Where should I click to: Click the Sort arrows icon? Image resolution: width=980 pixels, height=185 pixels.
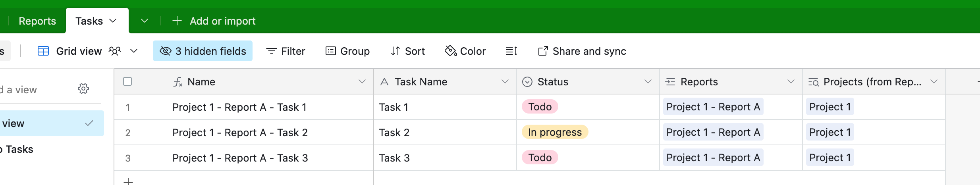tap(395, 51)
